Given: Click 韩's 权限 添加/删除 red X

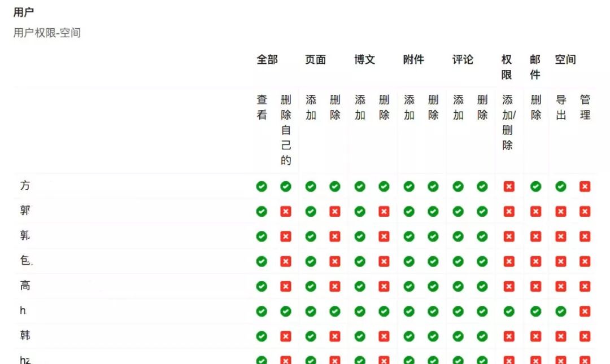Looking at the screenshot, I should 509,336.
